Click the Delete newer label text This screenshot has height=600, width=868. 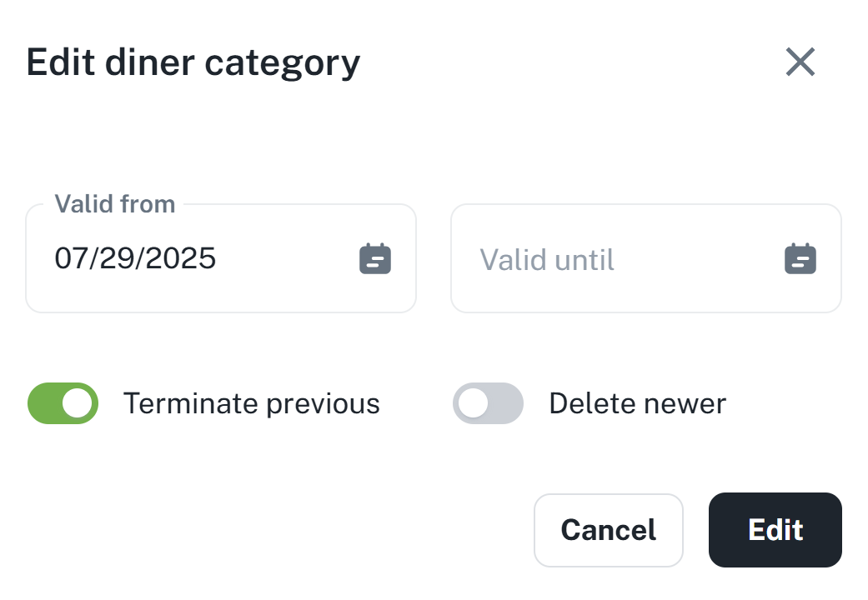[x=638, y=404]
